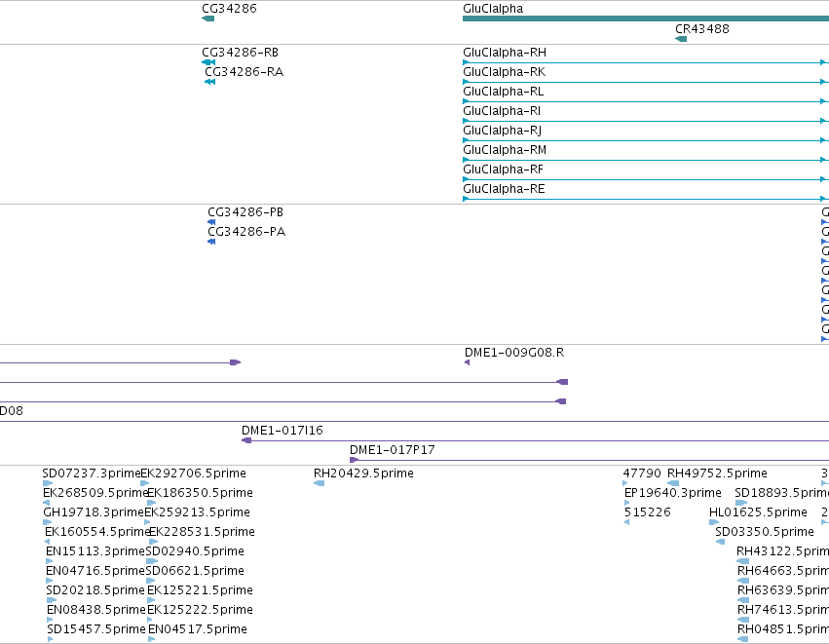Select the CG34286-PB protein glyph
829x644 pixels.
point(211,222)
